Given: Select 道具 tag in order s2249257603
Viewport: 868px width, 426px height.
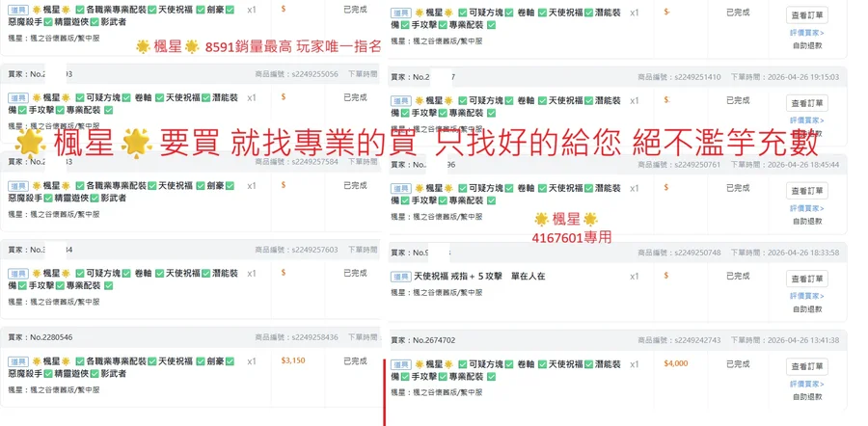Looking at the screenshot, I should click(17, 274).
